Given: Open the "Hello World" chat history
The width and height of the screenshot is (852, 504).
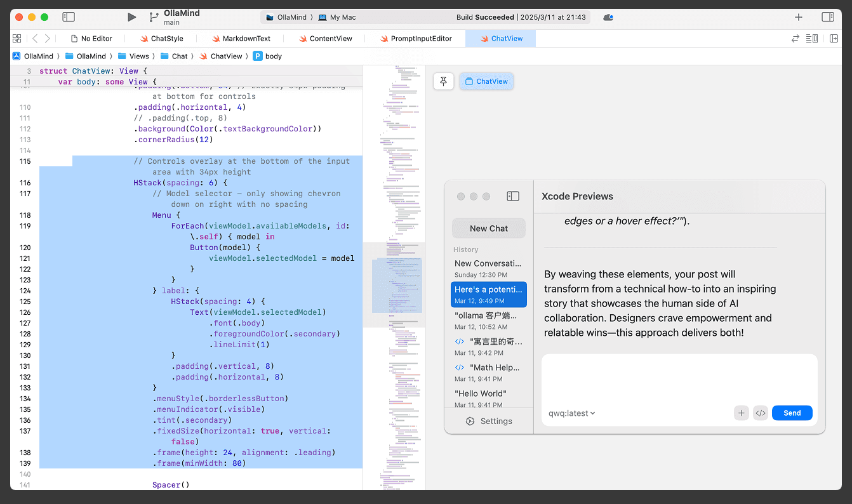Looking at the screenshot, I should (x=489, y=398).
